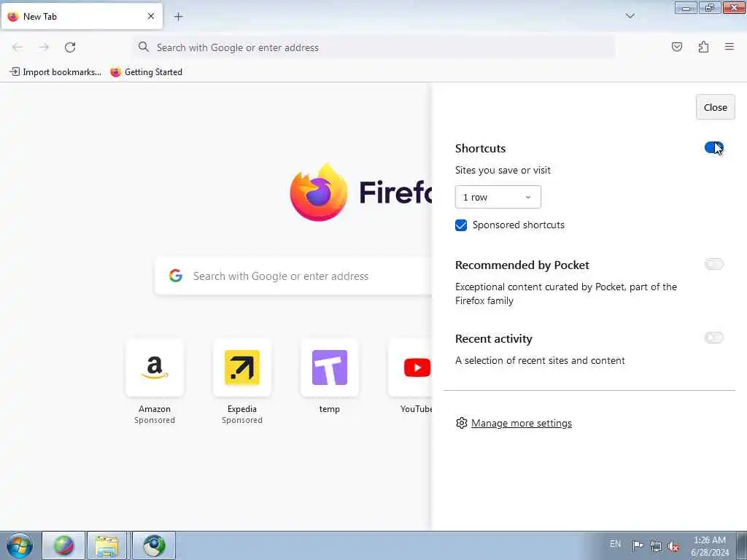Open a new tab with plus button

[178, 17]
